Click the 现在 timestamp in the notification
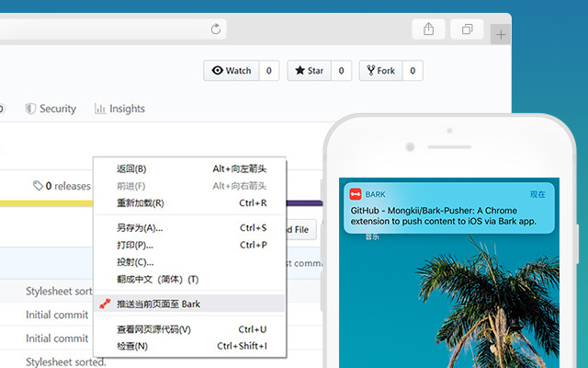Viewport: 588px width, 368px height. click(x=537, y=194)
